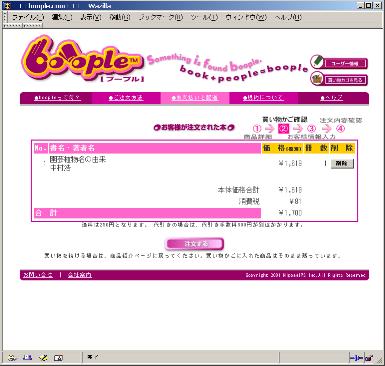Open the 会社案内 link in the footer
Viewport: 385px width, 366px height.
(80, 275)
